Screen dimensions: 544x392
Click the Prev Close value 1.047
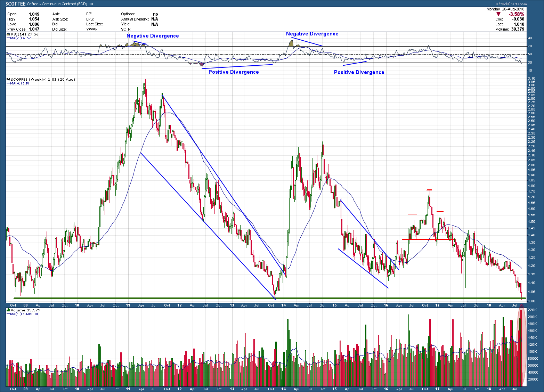click(34, 30)
